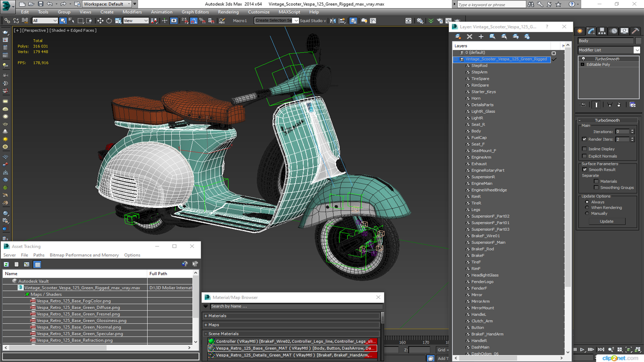Image resolution: width=644 pixels, height=362 pixels.
Task: Collapse the Vintage_Scooter layer tree
Action: click(455, 59)
